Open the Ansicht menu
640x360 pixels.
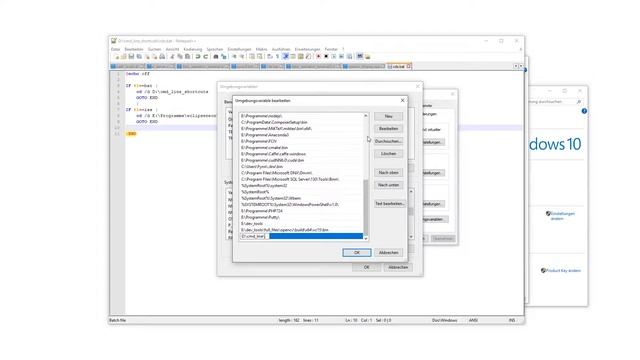coord(172,49)
